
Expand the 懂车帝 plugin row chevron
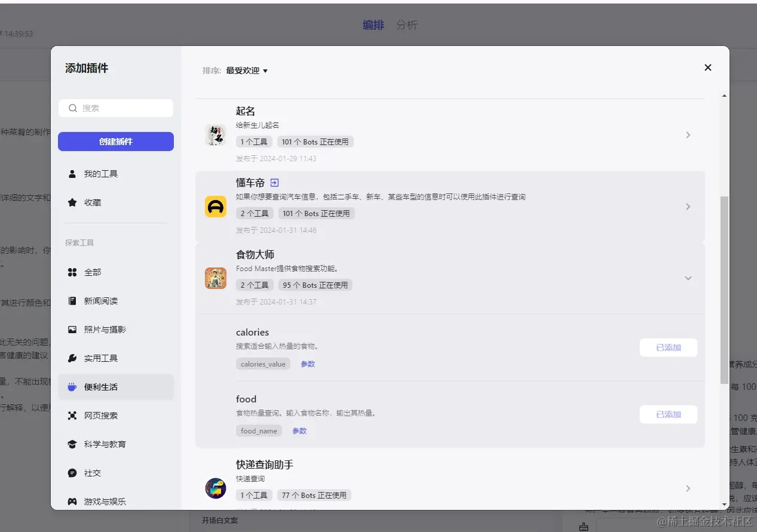pos(688,207)
